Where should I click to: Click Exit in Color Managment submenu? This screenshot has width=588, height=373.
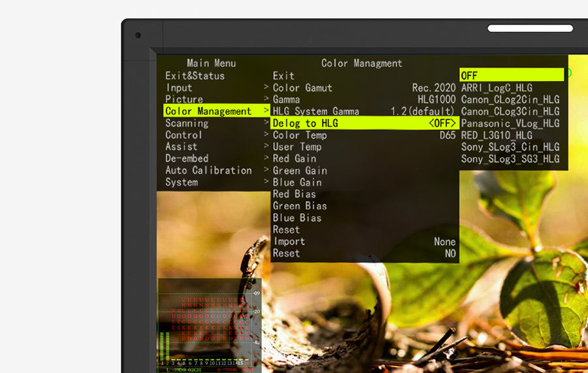click(x=284, y=76)
